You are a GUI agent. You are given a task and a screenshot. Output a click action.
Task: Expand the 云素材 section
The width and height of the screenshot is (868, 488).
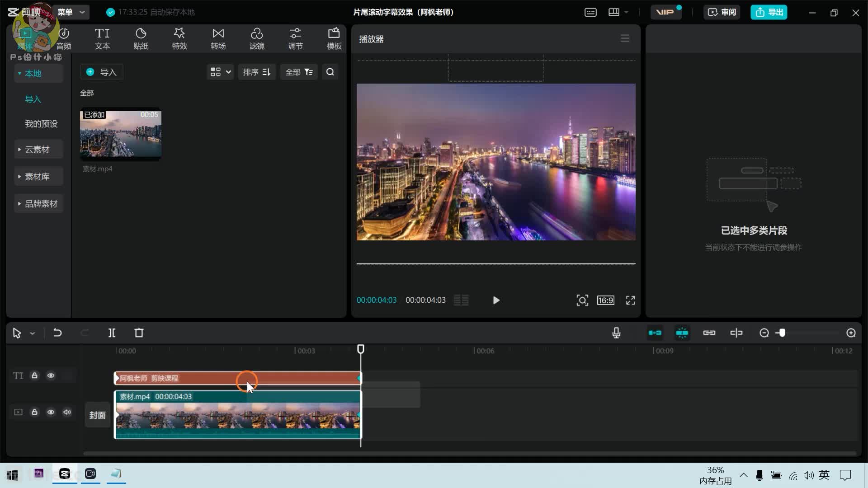click(x=38, y=150)
